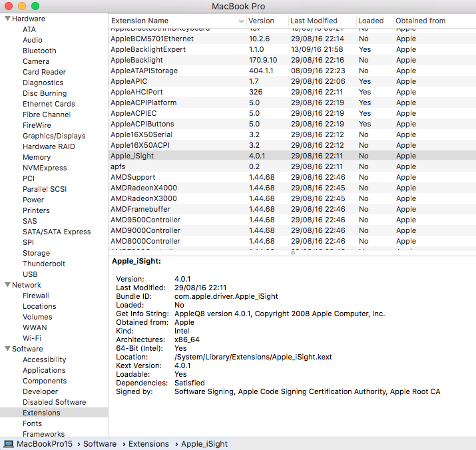
Task: Select Printers in the sidebar
Action: (x=36, y=210)
